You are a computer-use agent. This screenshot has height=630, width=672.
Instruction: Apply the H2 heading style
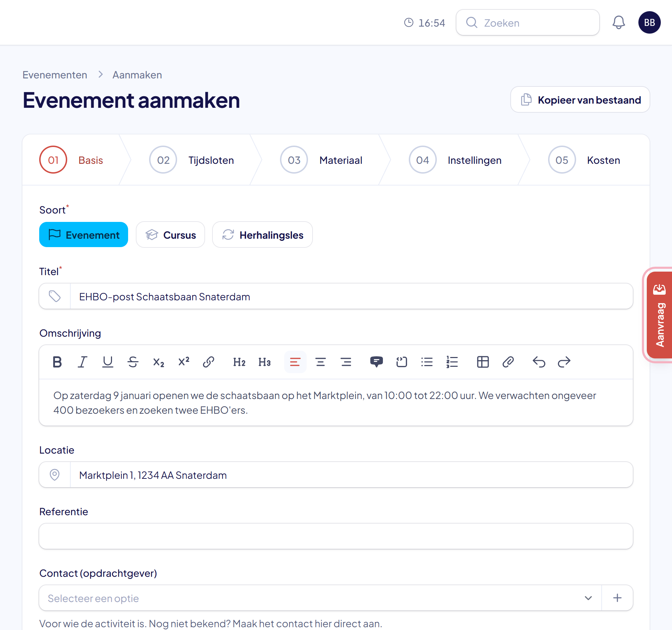pyautogui.click(x=239, y=362)
